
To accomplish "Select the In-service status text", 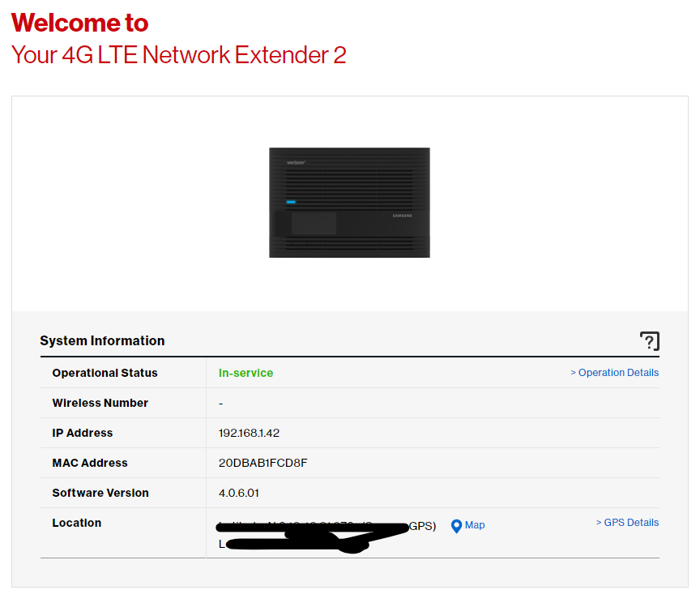I will click(x=245, y=373).
